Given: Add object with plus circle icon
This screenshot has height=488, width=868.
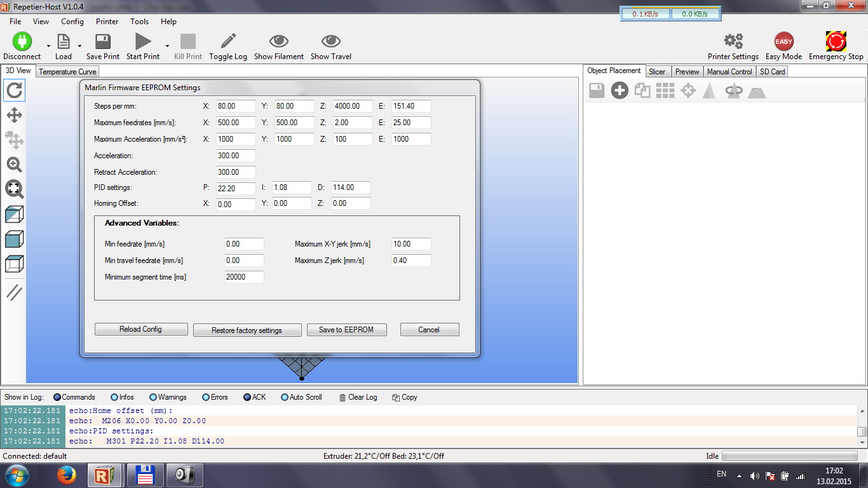Looking at the screenshot, I should 620,91.
